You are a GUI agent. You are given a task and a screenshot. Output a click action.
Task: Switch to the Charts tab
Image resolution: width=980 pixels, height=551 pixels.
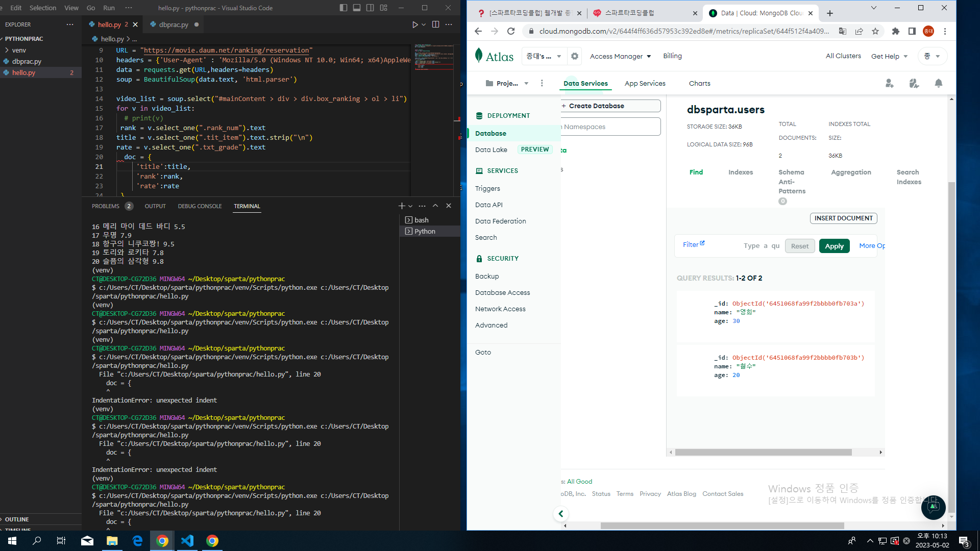pyautogui.click(x=699, y=83)
